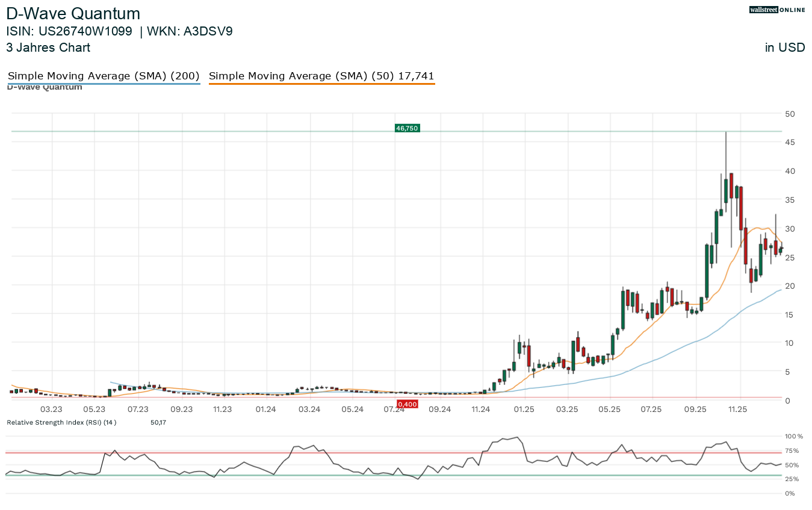812x510 pixels.
Task: Click the 05.25 date label on the x-axis
Action: 609,409
